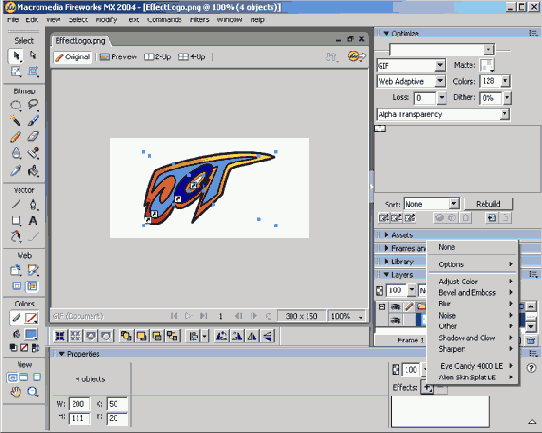The height and width of the screenshot is (433, 542).
Task: Open the export file format dropdown
Action: coord(440,65)
